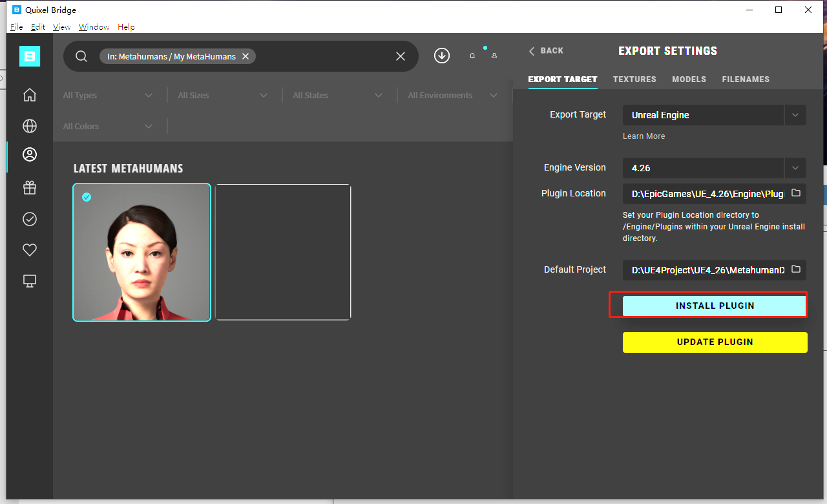Open the Export Target dropdown arrow
Screen dimensions: 827x504
pyautogui.click(x=795, y=115)
